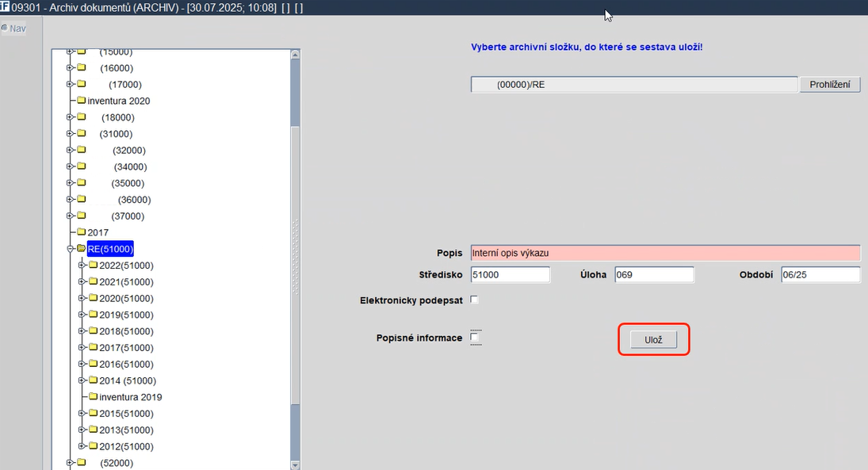
Task: Select the inventura 2019 folder label
Action: [131, 397]
